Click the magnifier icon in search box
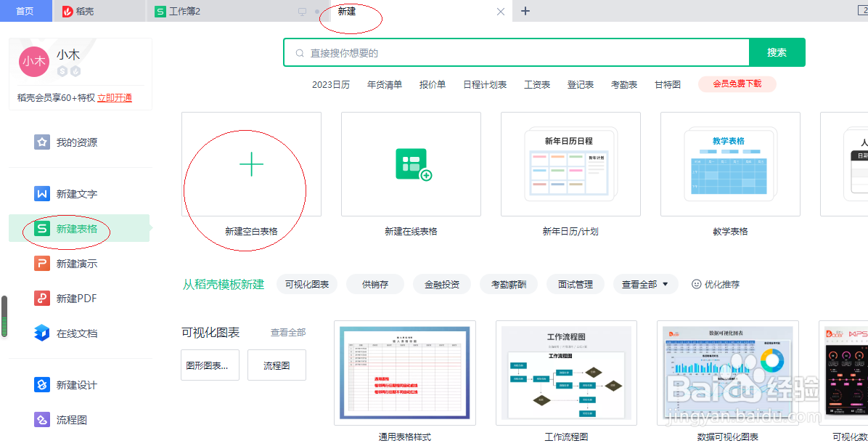Screen dimensions: 868x446 tap(300, 53)
